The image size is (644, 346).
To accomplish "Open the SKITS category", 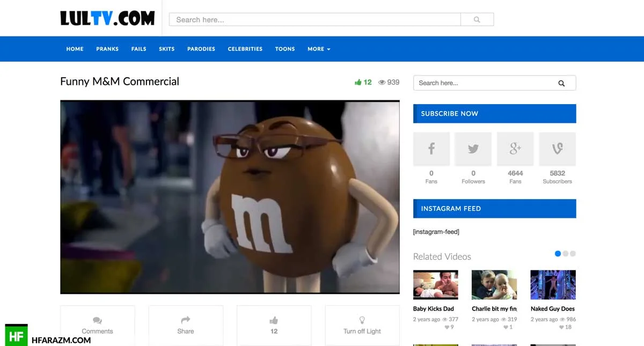I will coord(167,49).
